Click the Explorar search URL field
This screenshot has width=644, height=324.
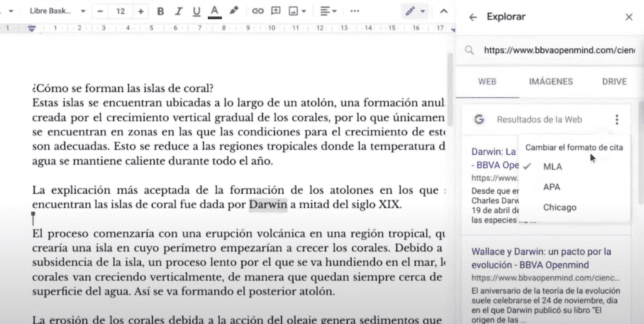pyautogui.click(x=553, y=51)
